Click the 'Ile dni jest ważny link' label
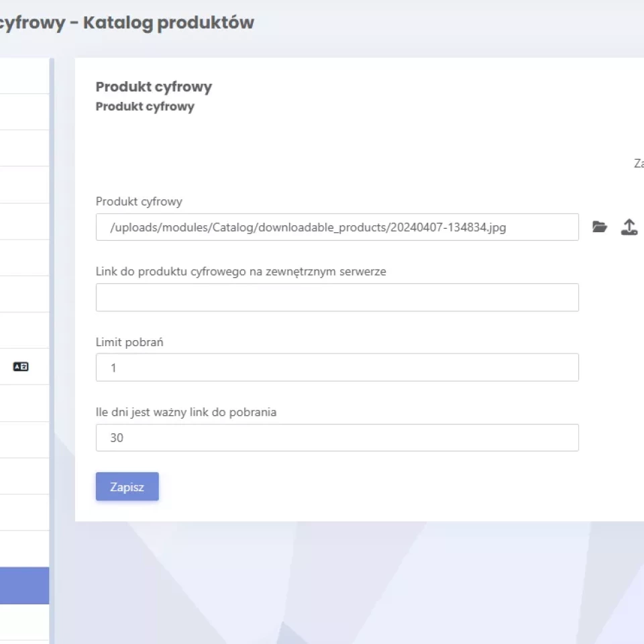This screenshot has width=644, height=644. (186, 412)
